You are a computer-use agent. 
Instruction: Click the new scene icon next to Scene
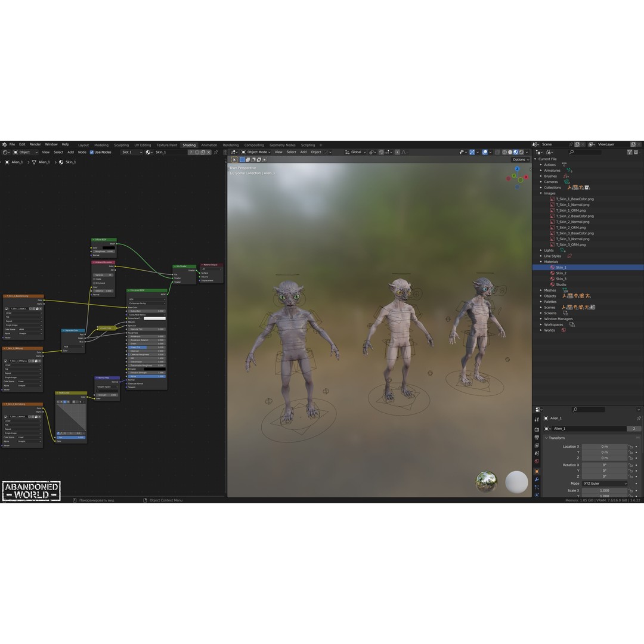(x=577, y=144)
